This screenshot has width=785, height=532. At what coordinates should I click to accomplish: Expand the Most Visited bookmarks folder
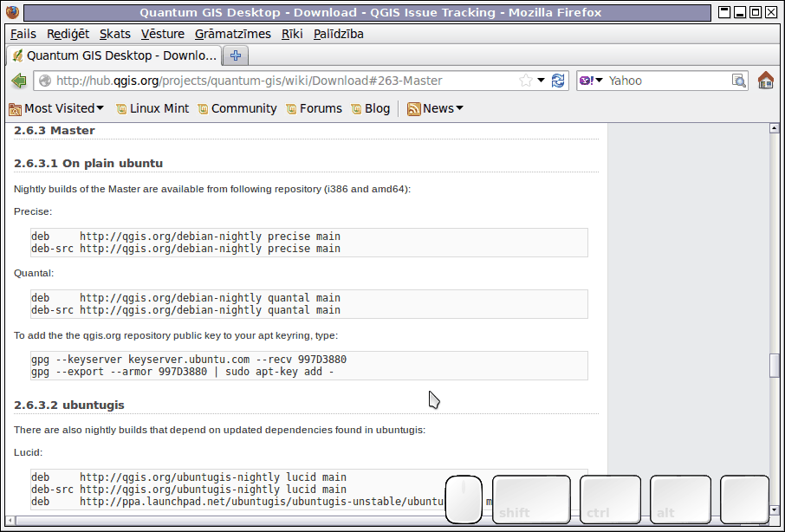pos(56,108)
